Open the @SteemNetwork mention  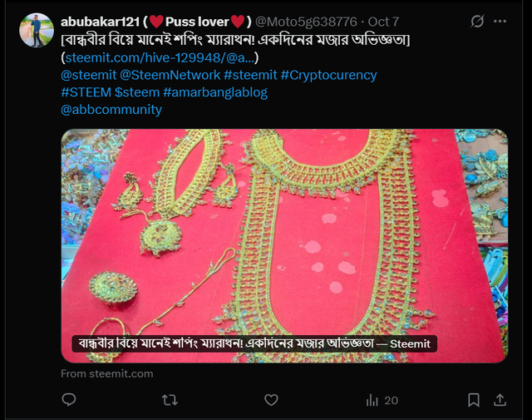coord(167,75)
